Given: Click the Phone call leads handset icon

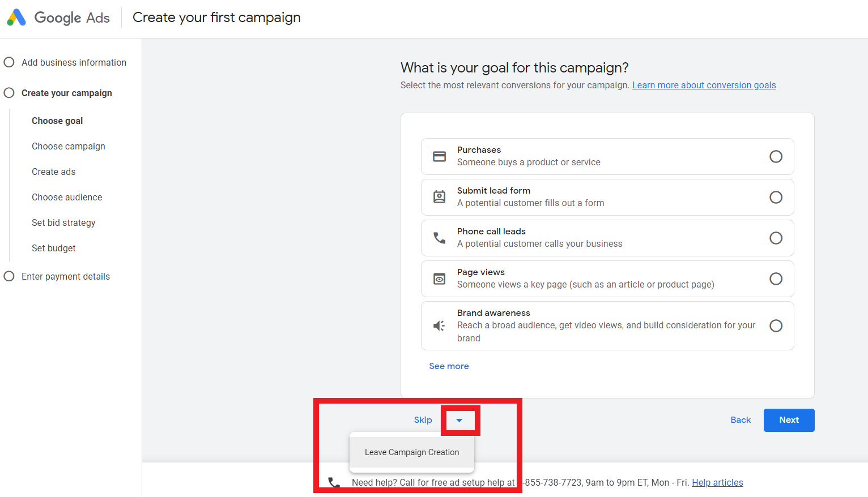Looking at the screenshot, I should coord(439,238).
